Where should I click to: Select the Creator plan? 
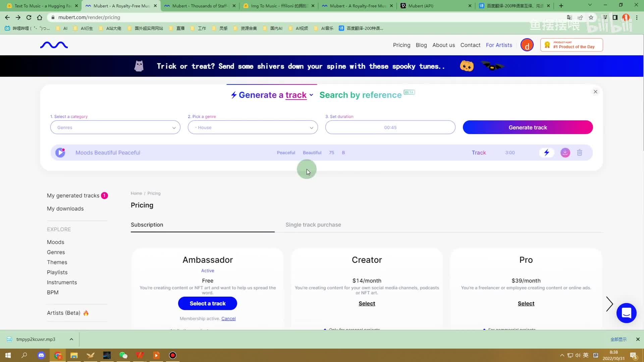click(x=367, y=303)
